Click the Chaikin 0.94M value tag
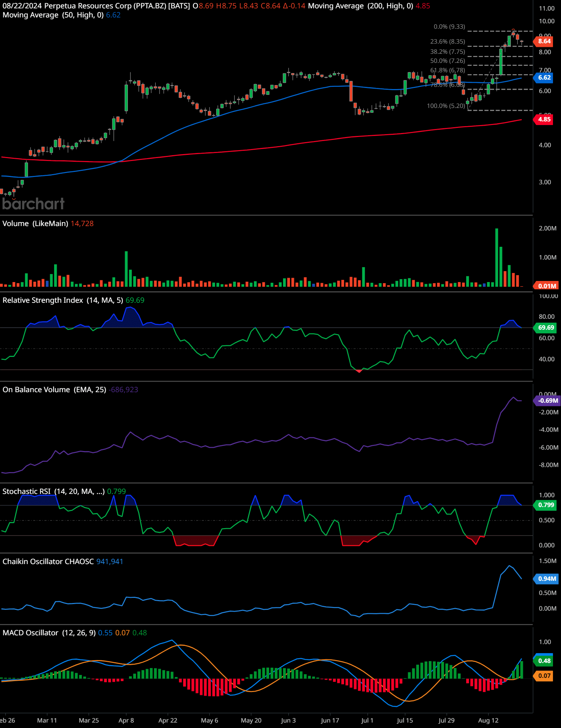 click(x=546, y=579)
